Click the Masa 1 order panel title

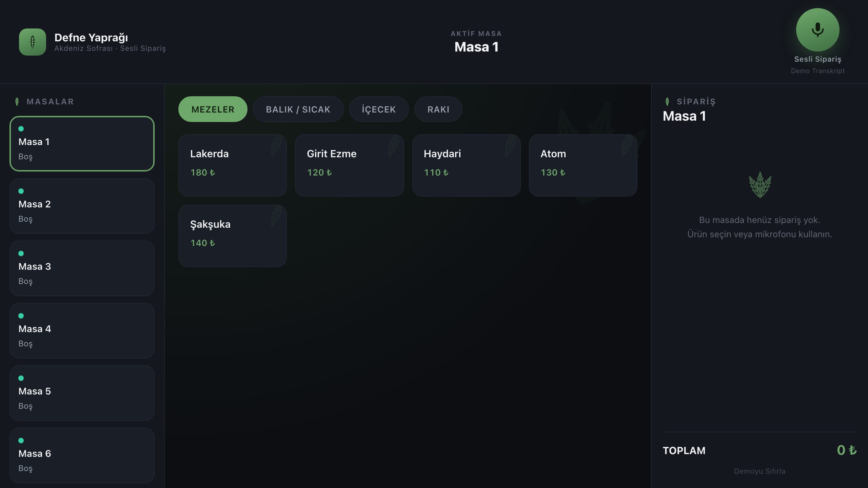point(684,116)
